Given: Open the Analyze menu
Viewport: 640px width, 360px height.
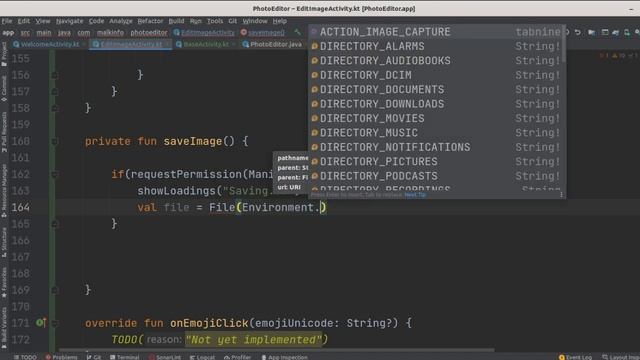Looking at the screenshot, I should [x=121, y=21].
